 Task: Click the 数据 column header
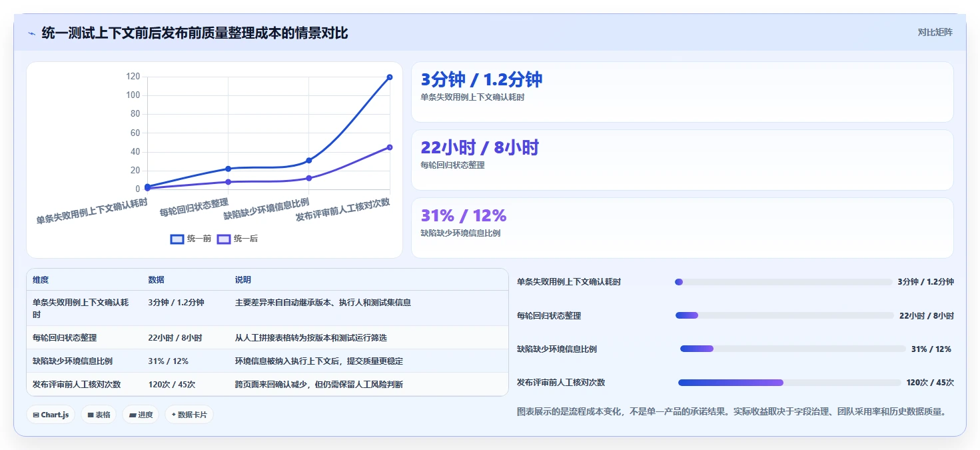pos(157,280)
